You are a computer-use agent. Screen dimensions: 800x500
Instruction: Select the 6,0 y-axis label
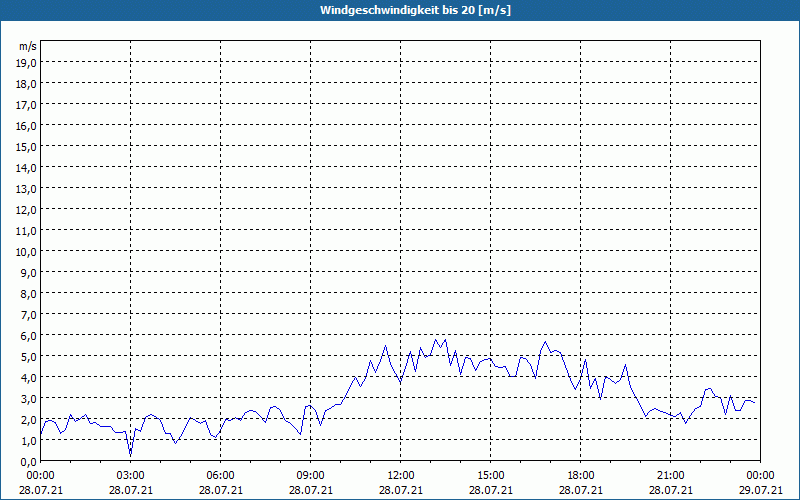[x=29, y=336]
